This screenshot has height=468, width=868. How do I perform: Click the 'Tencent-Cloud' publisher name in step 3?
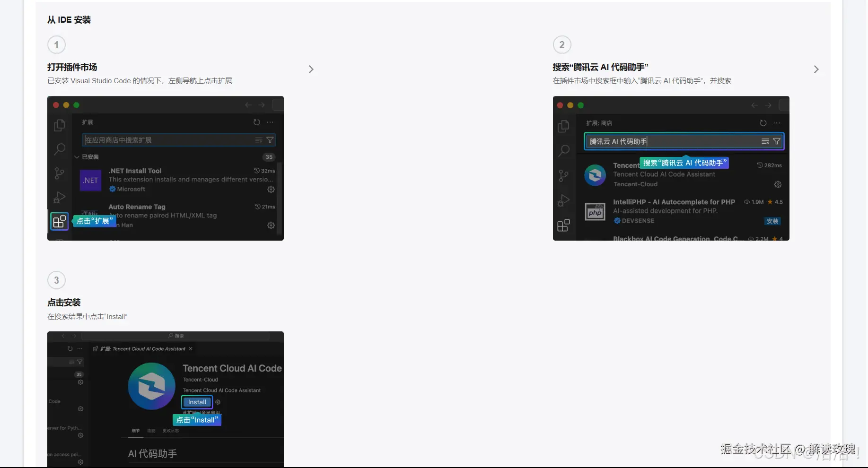[x=201, y=380]
